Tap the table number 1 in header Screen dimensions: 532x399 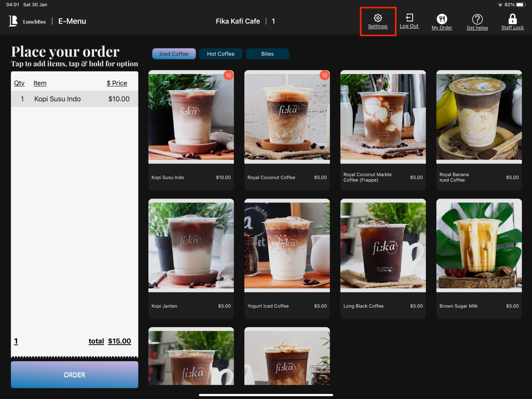point(273,21)
